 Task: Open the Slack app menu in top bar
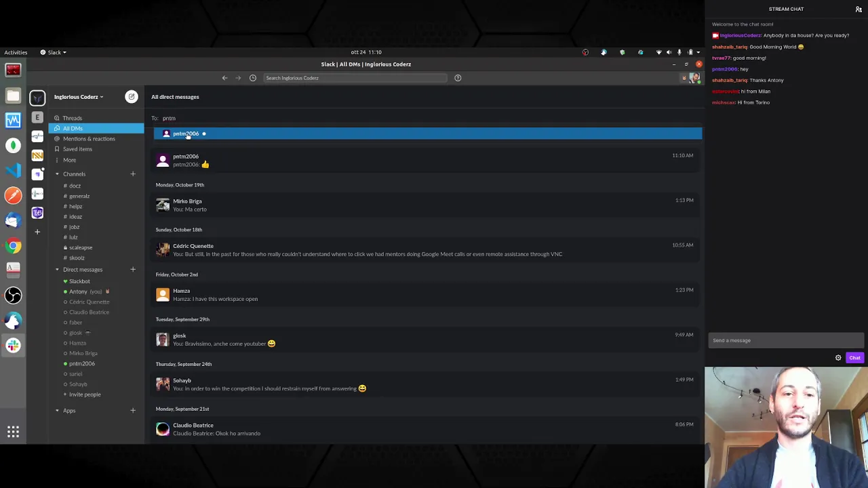tap(53, 52)
